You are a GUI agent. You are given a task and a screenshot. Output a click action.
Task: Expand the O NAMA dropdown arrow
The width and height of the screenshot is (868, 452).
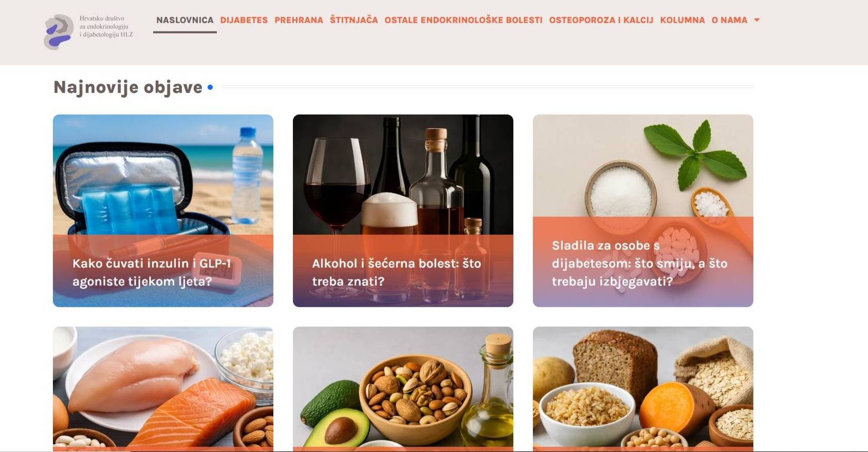756,20
